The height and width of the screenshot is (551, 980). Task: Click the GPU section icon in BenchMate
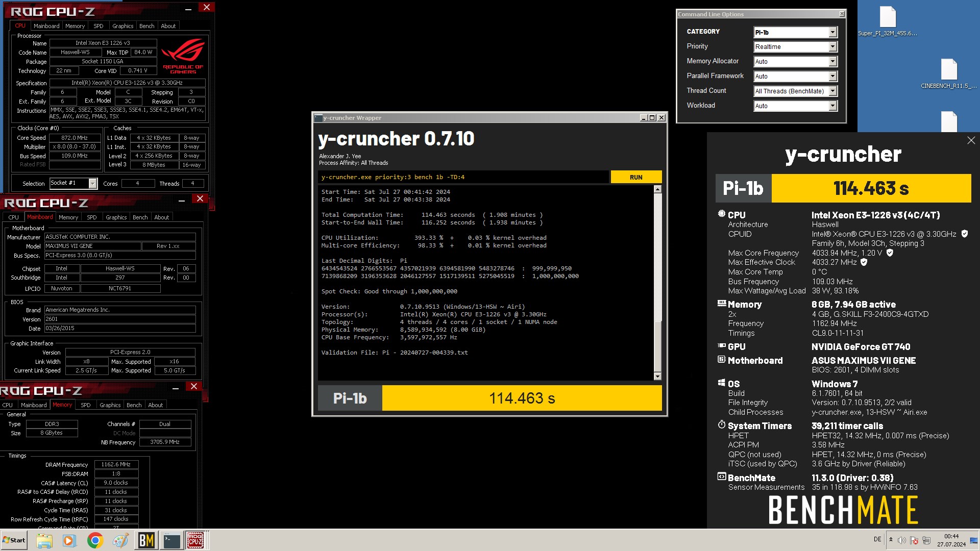(721, 346)
